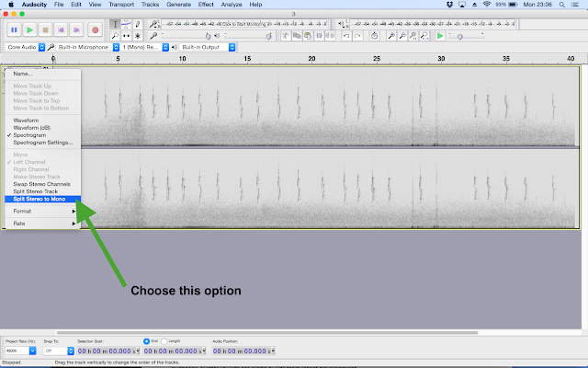Screen dimensions: 588x368
Task: Click the Undo arrow icon
Action: pos(346,36)
